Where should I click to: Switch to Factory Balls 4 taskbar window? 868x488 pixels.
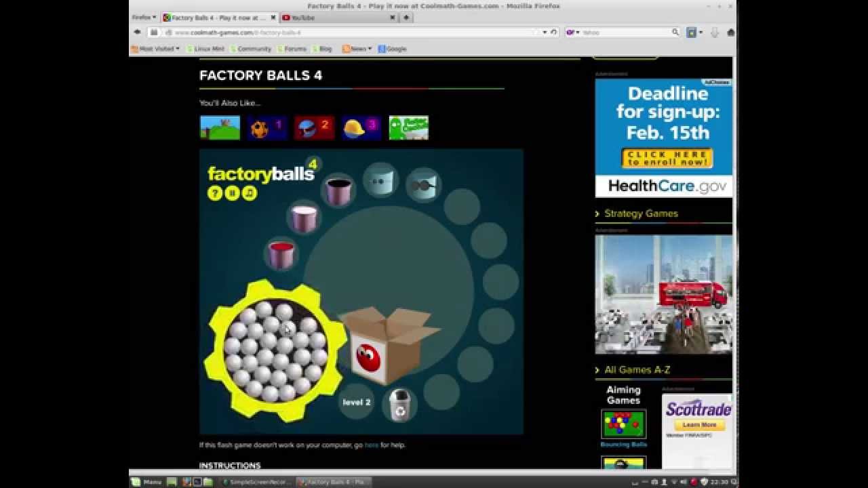(334, 482)
